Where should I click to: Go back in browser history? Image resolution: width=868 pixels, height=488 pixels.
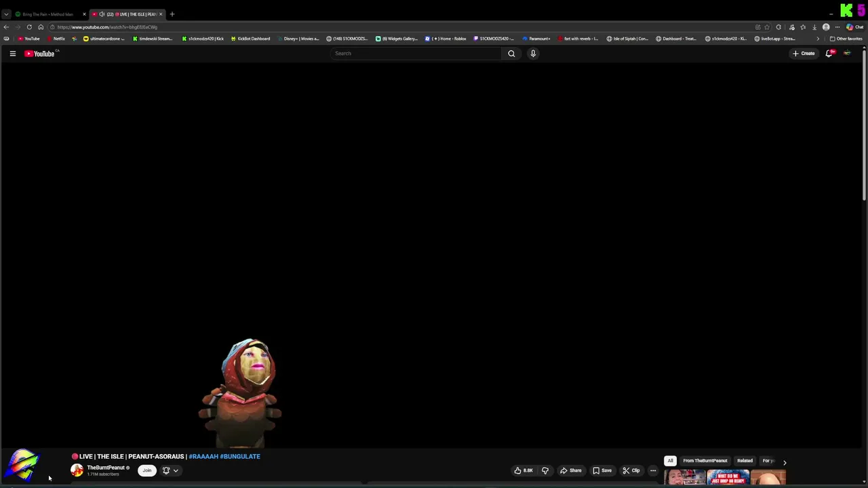[x=6, y=27]
